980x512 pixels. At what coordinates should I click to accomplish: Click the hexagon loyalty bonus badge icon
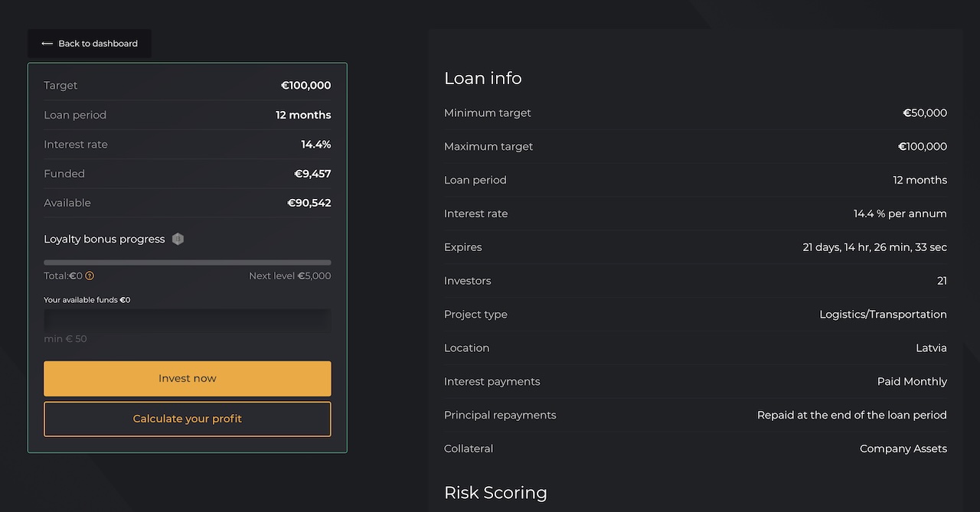tap(178, 239)
